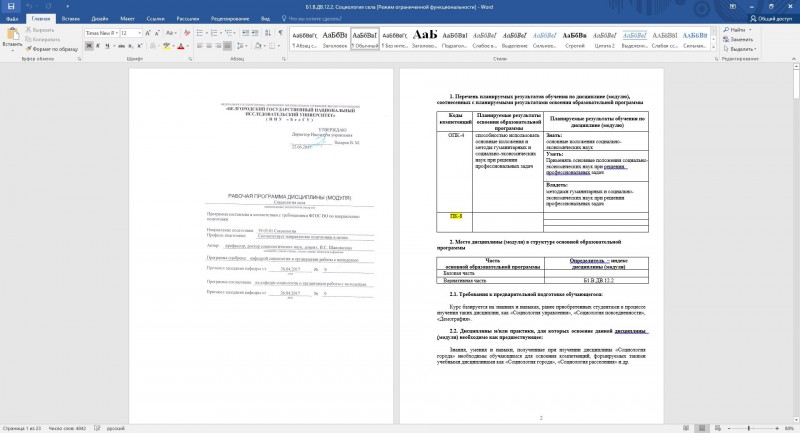Open the Шрифт font dialog launcher
Viewport: 800px width, 433px height.
point(190,59)
